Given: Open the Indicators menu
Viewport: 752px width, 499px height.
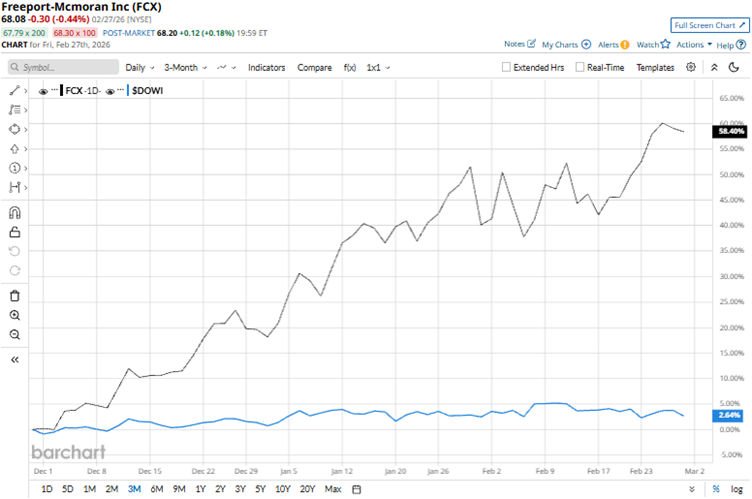Looking at the screenshot, I should 266,68.
